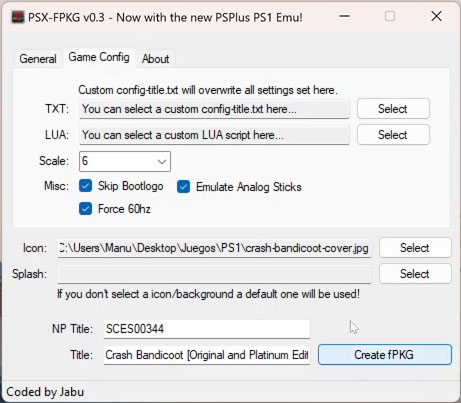The height and width of the screenshot is (403, 461).
Task: Click the NP Title input field
Action: point(207,329)
